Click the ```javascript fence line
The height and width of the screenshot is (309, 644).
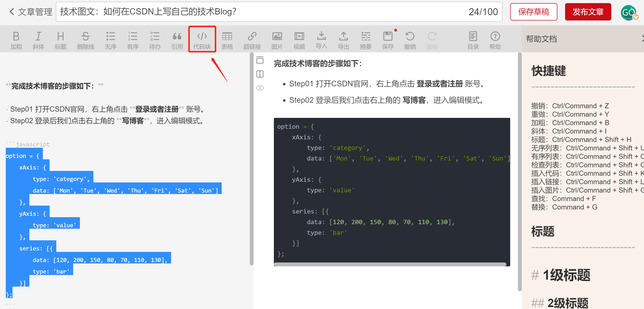tap(27, 144)
